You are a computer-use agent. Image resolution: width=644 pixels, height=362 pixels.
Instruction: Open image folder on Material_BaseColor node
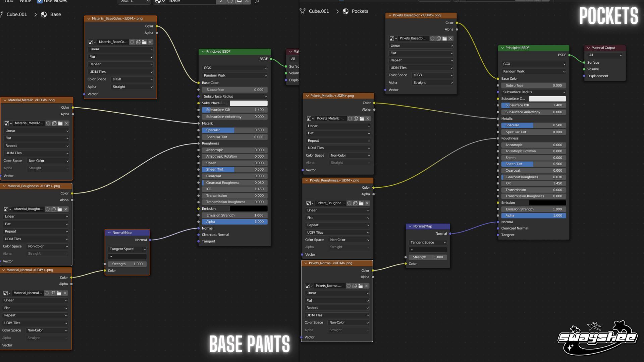[x=144, y=42]
